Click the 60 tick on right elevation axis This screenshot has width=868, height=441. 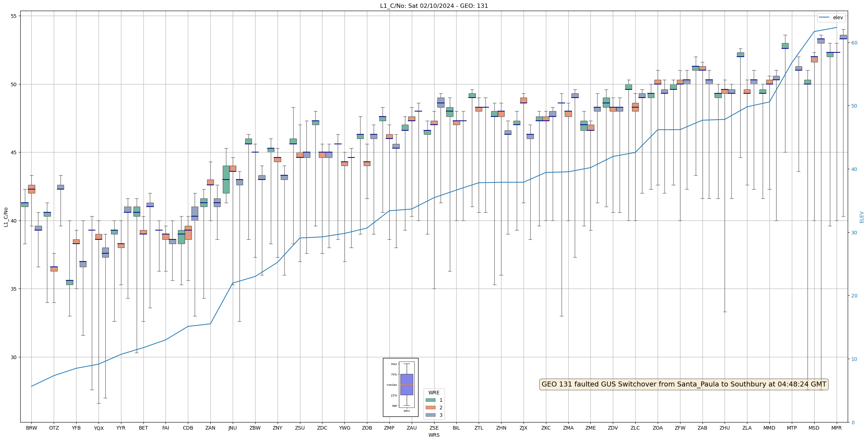[x=854, y=43]
